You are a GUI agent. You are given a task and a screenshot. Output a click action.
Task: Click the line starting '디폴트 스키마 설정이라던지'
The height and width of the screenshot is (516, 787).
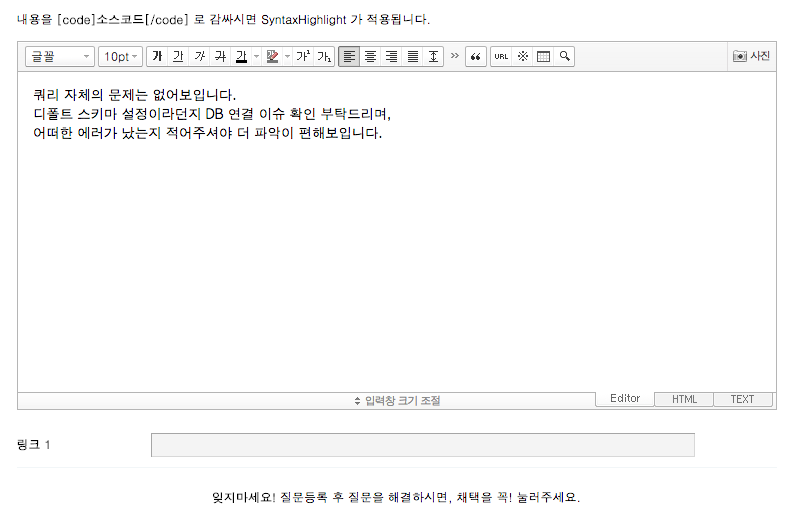click(212, 114)
